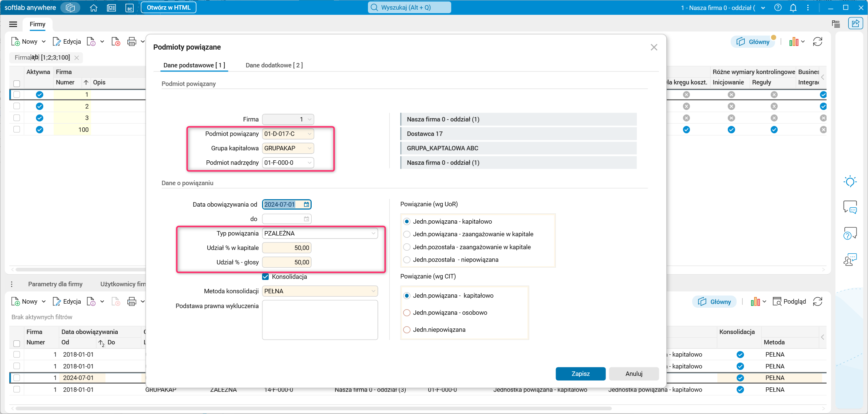The width and height of the screenshot is (868, 414).
Task: Switch to Dane dodatkowe [ 2 ] tab
Action: coord(274,65)
